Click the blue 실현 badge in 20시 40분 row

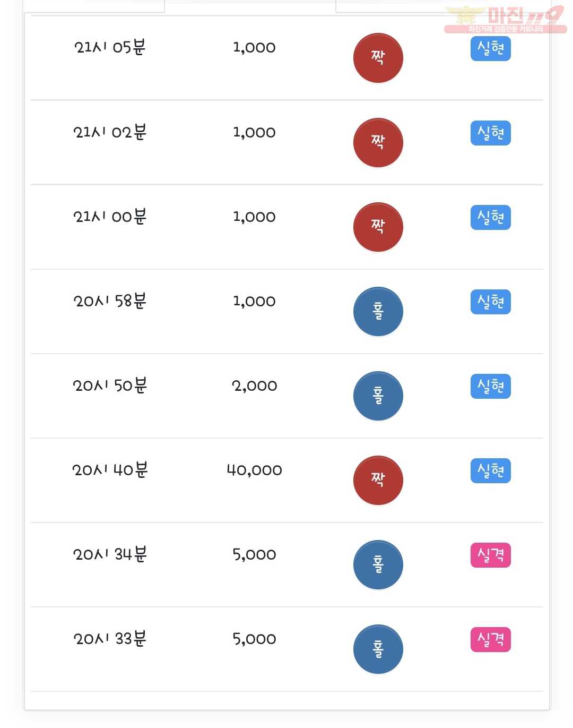(x=491, y=470)
